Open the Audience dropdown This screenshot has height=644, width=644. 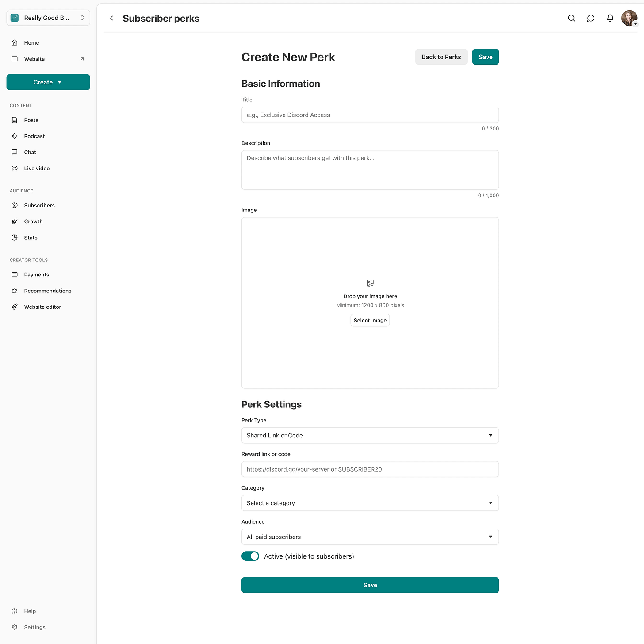[370, 537]
